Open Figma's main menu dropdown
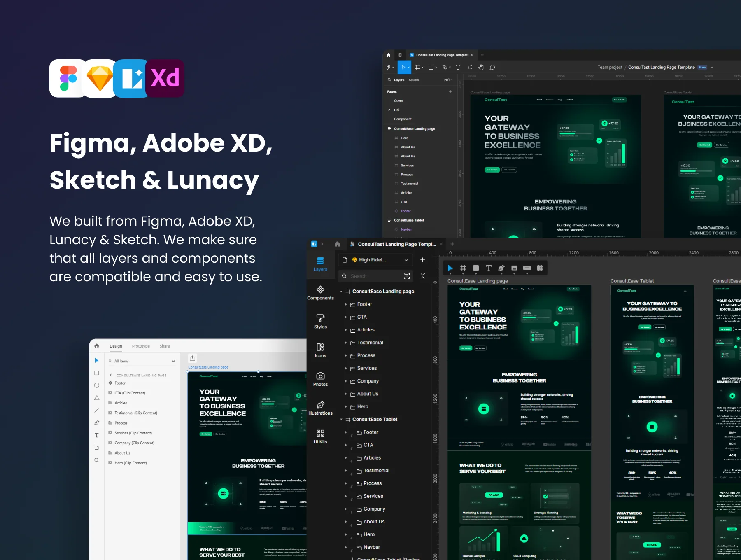The height and width of the screenshot is (560, 741). pos(390,67)
